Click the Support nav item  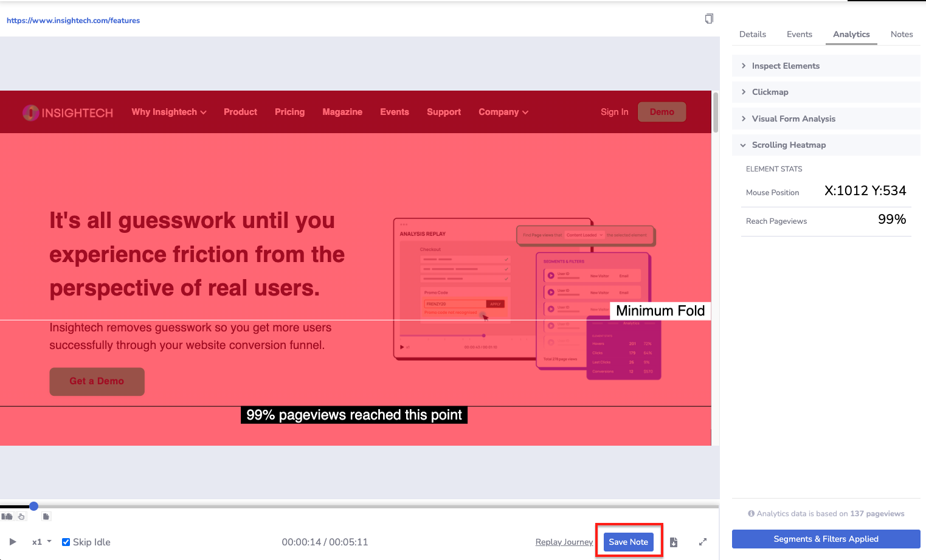pyautogui.click(x=444, y=112)
